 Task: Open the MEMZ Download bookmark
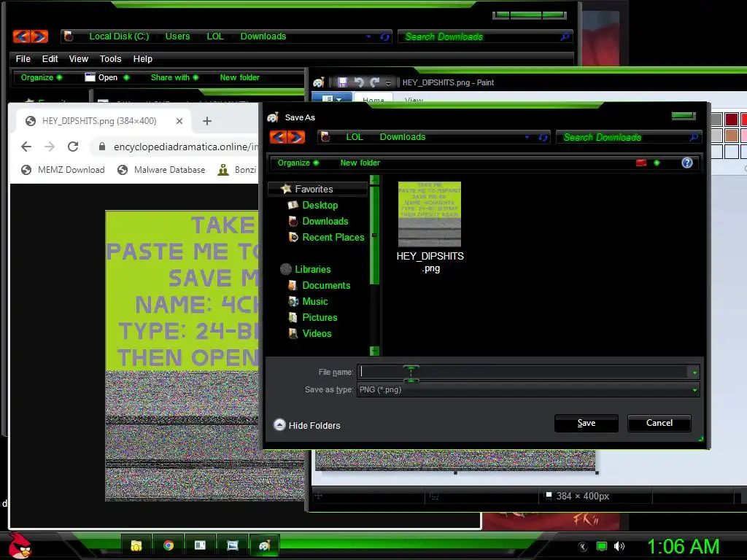63,170
